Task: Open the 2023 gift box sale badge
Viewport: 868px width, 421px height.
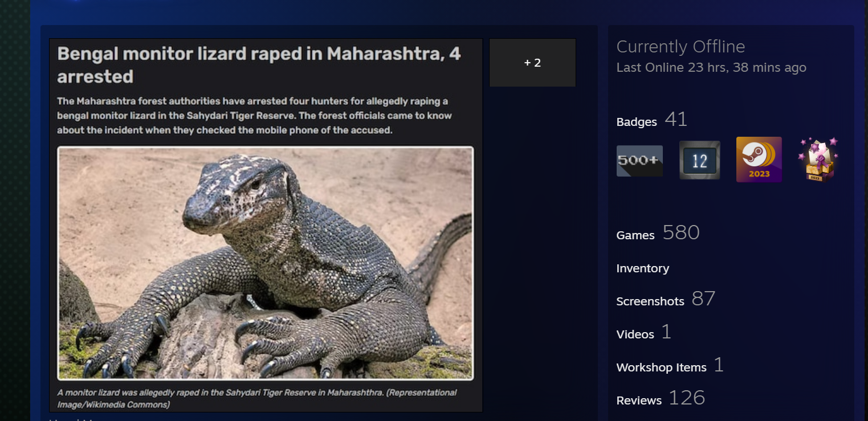Action: [818, 160]
